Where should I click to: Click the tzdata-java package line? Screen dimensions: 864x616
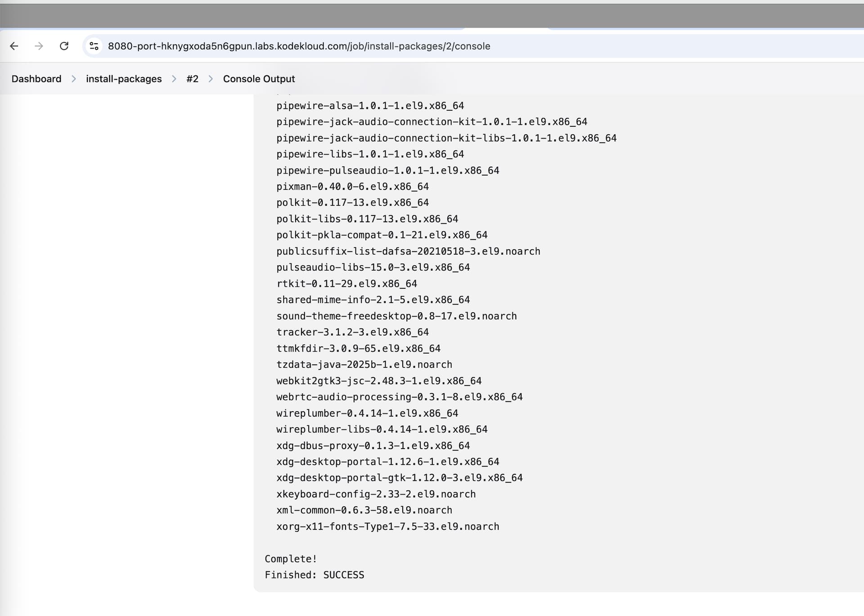click(x=364, y=364)
